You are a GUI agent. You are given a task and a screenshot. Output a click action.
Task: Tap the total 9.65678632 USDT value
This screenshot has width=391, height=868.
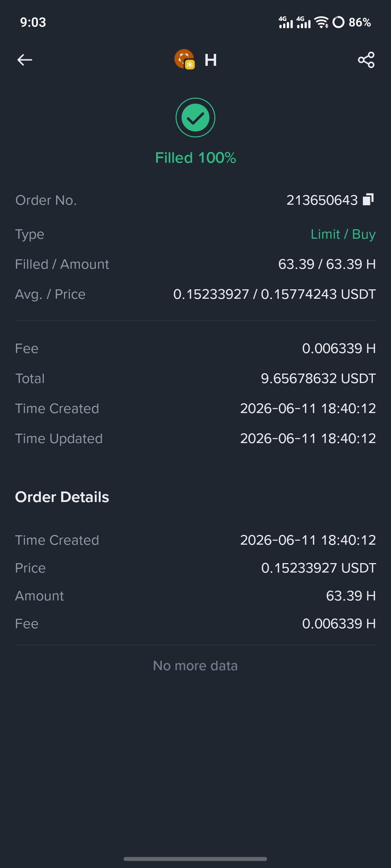318,379
